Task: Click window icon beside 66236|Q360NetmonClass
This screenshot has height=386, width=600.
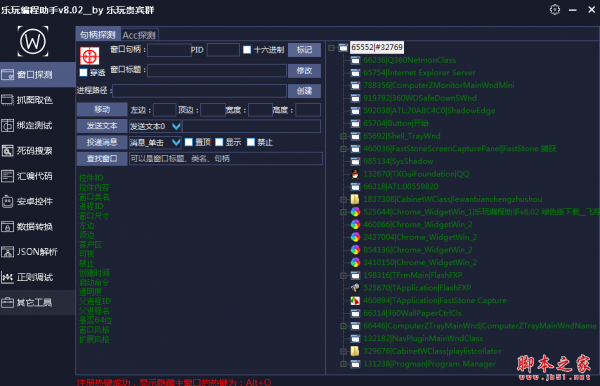Action: pos(355,60)
